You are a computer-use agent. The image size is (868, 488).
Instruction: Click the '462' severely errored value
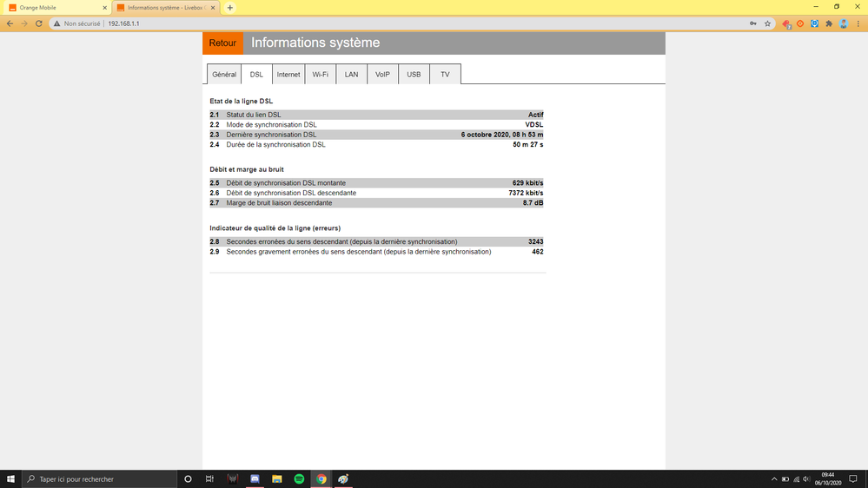[x=538, y=251]
